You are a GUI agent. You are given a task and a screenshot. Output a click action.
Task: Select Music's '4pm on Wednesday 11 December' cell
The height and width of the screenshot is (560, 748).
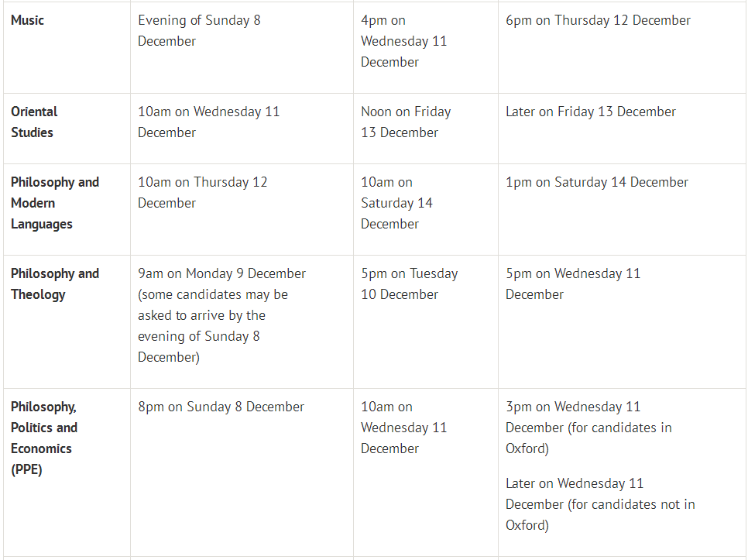tap(403, 41)
